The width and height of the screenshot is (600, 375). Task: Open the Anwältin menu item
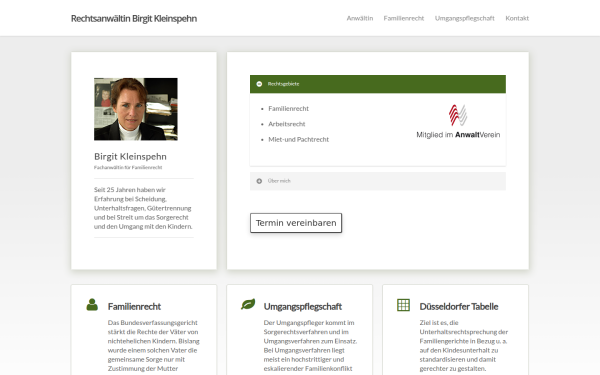(x=360, y=18)
